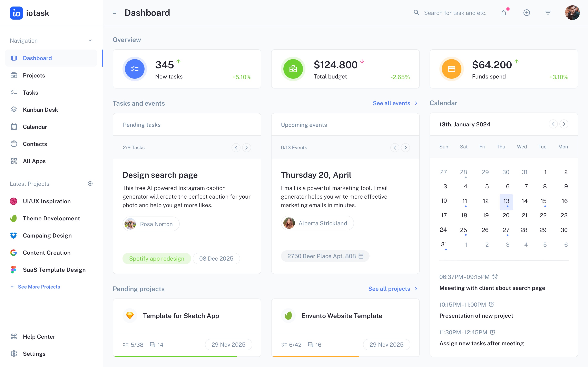Viewport: 588px width, 367px height.
Task: Click See More Projects link
Action: [x=39, y=287]
